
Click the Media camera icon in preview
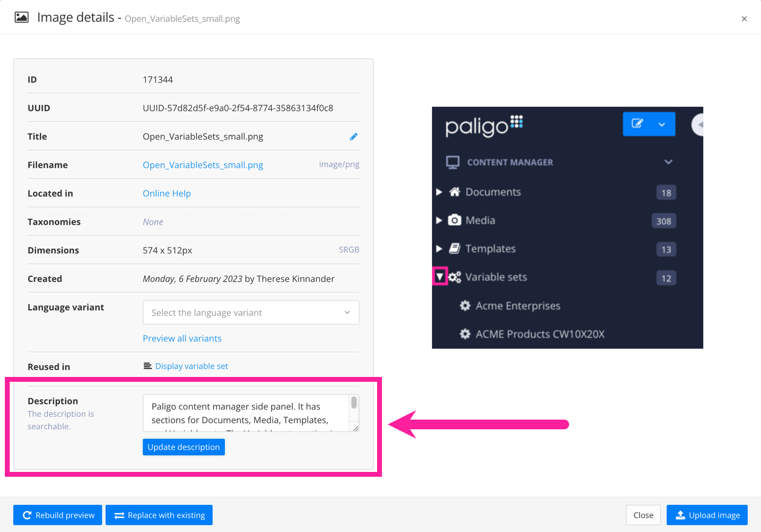[454, 220]
